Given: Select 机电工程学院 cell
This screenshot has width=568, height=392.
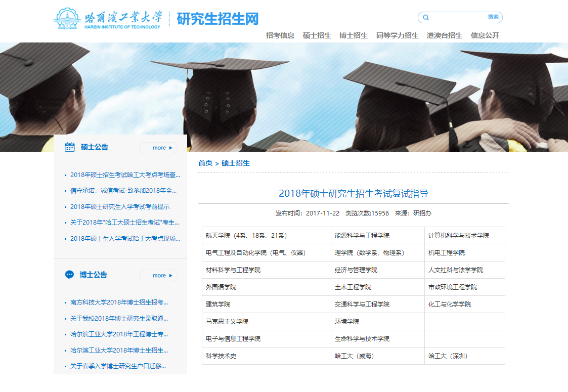Looking at the screenshot, I should tap(465, 253).
